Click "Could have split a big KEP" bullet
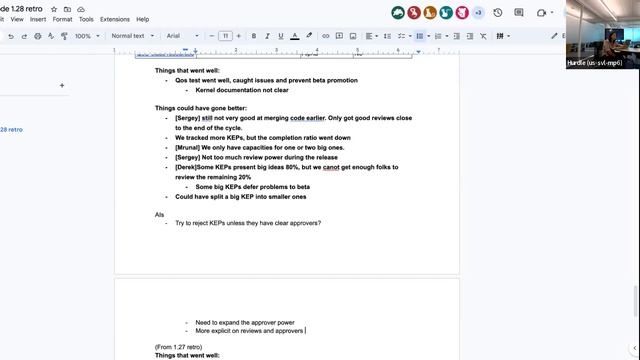Screen dimensions: 640x360 tap(240, 197)
